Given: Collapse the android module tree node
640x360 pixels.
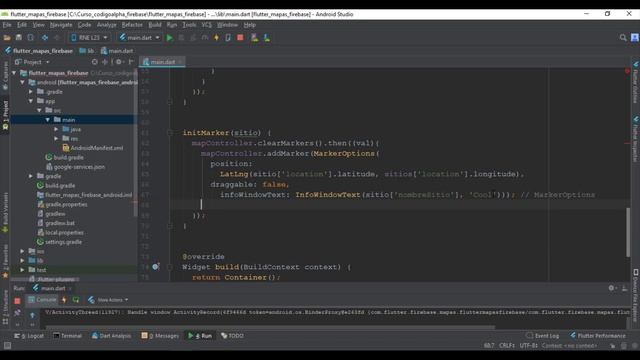Looking at the screenshot, I should (x=23, y=82).
